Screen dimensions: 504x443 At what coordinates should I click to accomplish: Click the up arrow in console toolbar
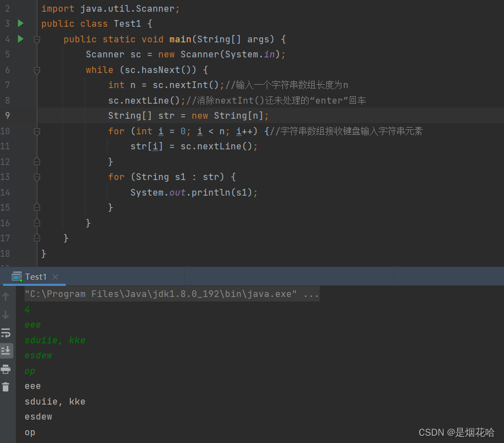7,296
